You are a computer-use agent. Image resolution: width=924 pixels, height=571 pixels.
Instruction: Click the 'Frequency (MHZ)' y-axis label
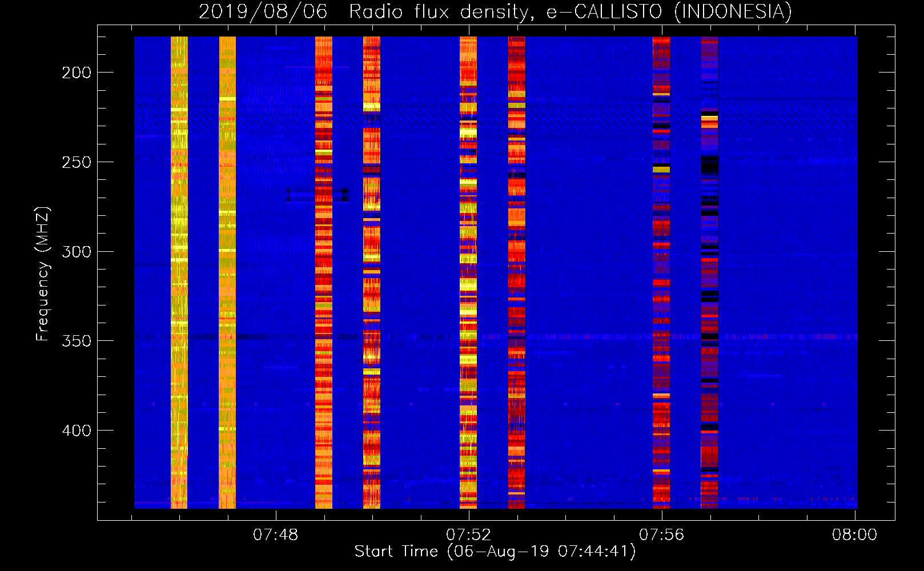click(42, 274)
